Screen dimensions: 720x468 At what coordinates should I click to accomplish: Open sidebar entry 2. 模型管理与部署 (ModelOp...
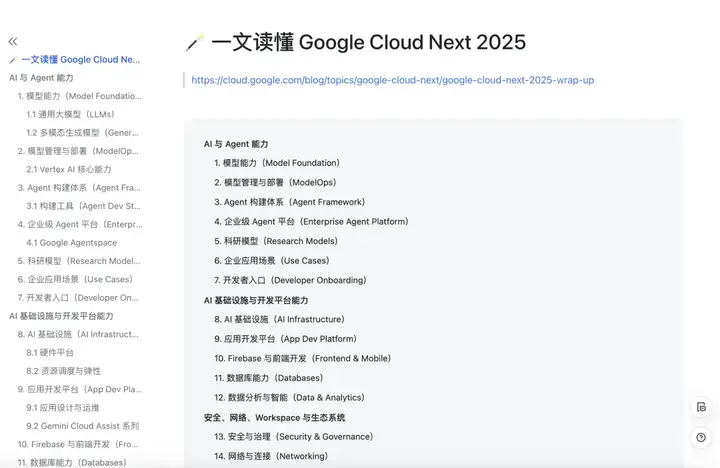tap(78, 151)
